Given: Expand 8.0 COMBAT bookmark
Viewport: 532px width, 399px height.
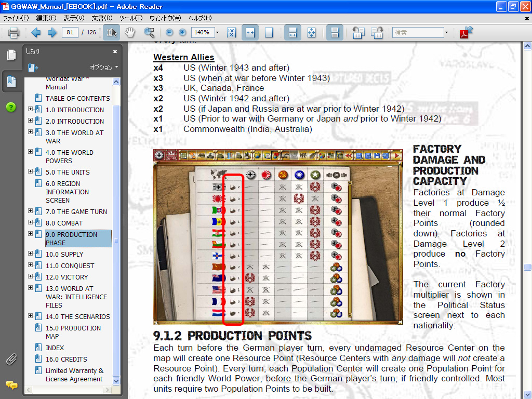Looking at the screenshot, I should (x=30, y=222).
